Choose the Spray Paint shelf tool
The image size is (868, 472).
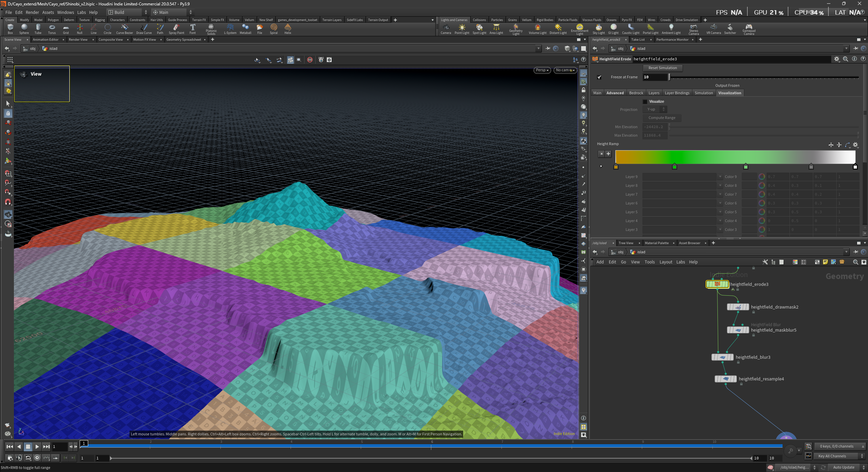[x=176, y=28]
